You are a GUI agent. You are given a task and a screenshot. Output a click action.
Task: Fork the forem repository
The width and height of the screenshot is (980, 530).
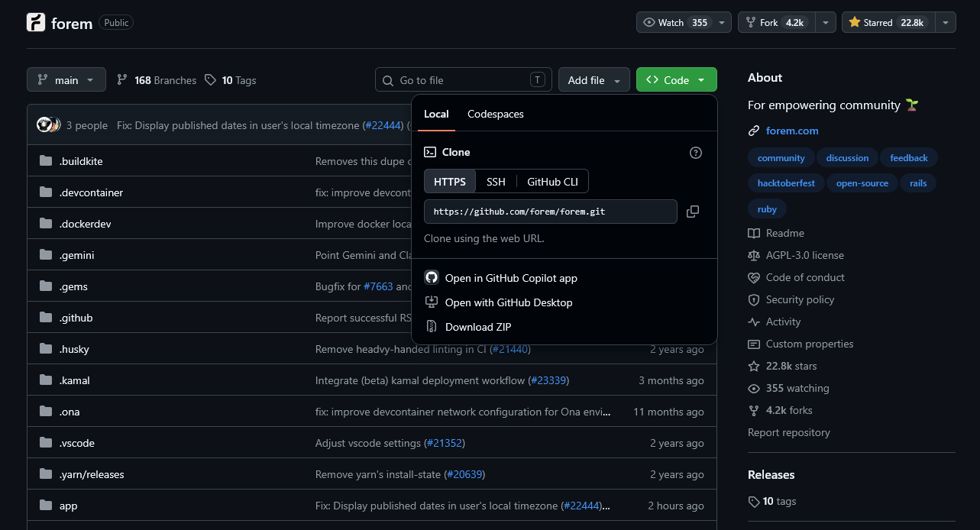click(776, 23)
